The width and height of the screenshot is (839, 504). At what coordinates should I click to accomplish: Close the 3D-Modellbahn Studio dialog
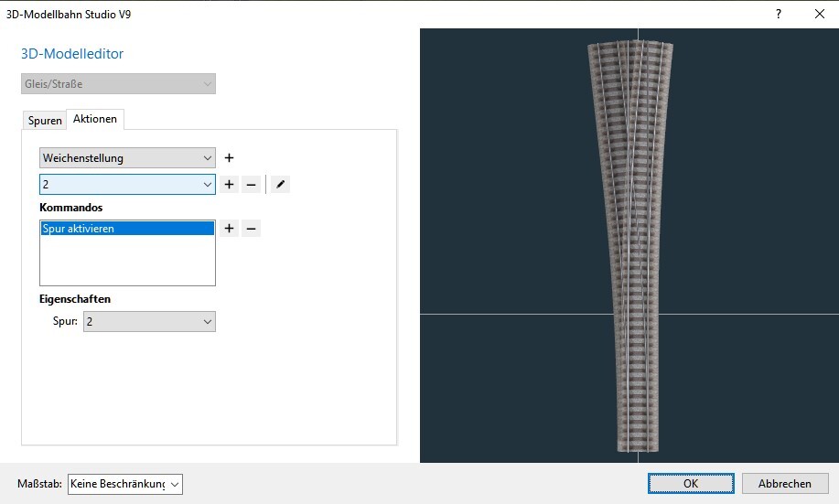(x=819, y=14)
